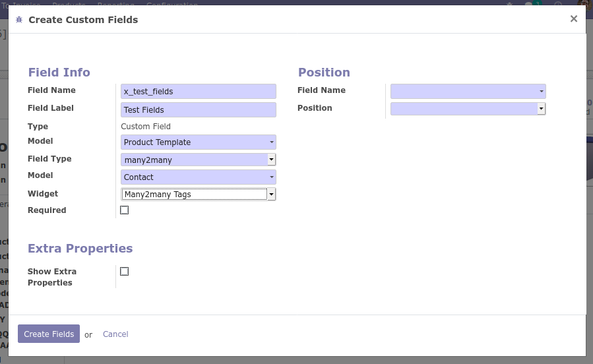Click the Cancel link
Screen dimensions: 593x364
click(115, 334)
